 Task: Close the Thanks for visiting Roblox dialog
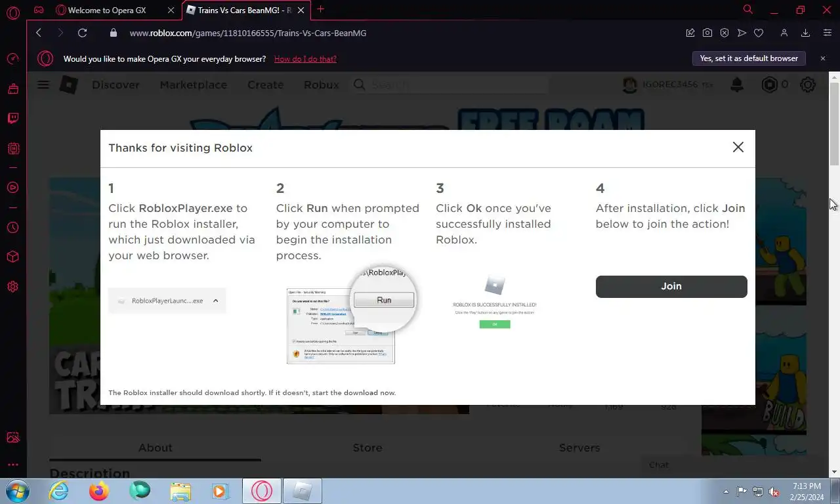coord(738,147)
